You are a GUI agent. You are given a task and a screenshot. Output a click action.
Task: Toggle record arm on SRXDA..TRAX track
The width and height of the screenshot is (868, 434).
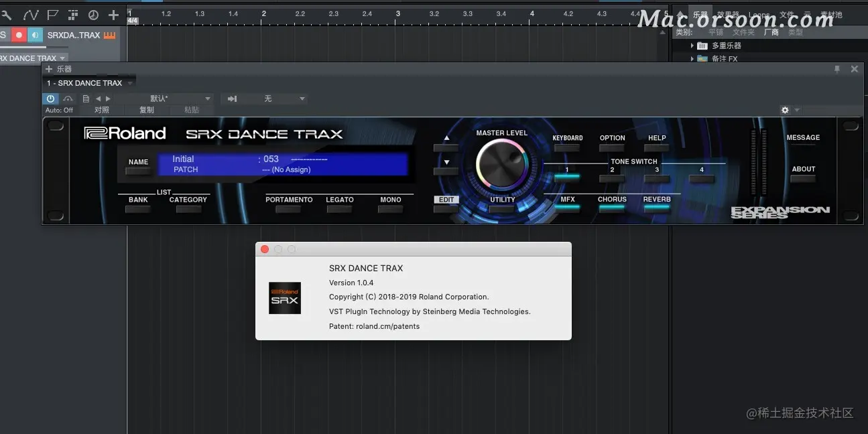coord(19,35)
